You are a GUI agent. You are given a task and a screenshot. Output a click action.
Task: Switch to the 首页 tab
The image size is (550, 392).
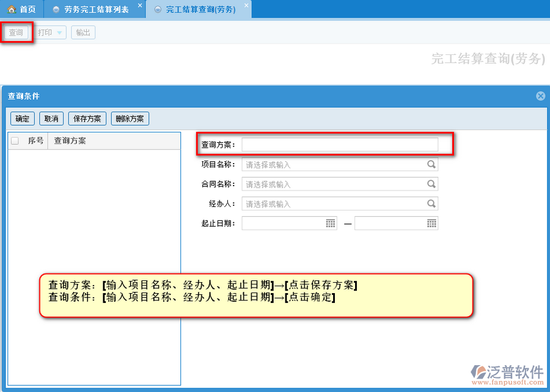pyautogui.click(x=21, y=9)
